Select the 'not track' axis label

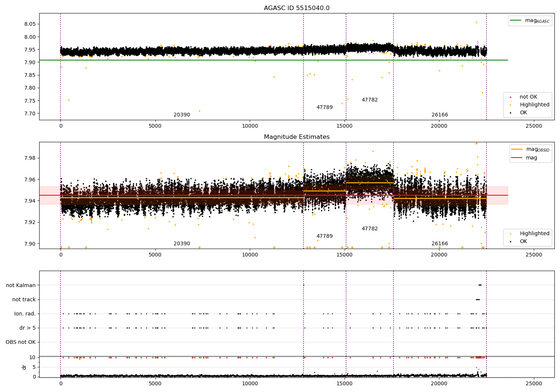coord(24,300)
